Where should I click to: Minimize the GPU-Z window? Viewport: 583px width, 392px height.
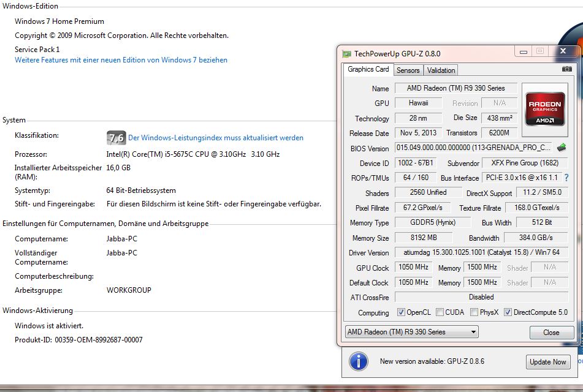click(524, 51)
